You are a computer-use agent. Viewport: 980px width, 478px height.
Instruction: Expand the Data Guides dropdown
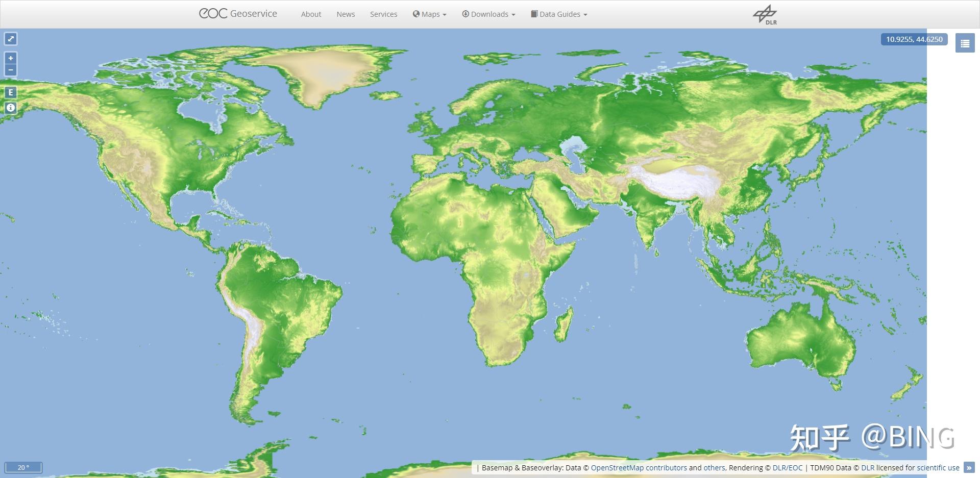point(559,14)
